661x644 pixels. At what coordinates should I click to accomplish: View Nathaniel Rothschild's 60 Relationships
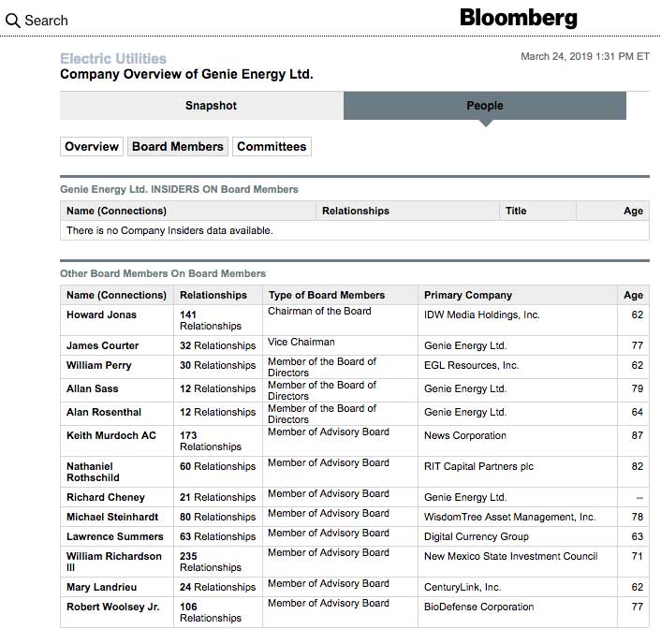217,466
